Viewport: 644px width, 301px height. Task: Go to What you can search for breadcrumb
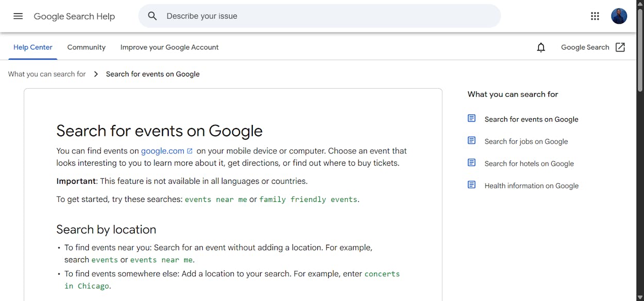(x=47, y=74)
